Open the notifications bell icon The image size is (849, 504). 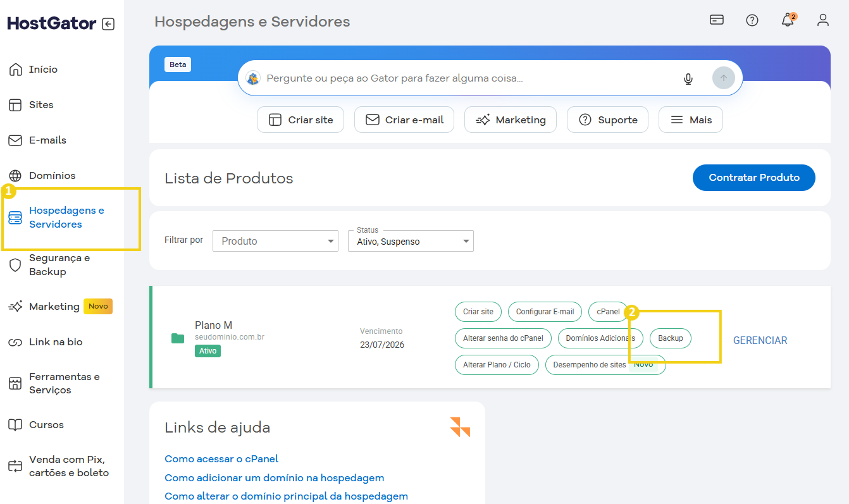point(788,20)
